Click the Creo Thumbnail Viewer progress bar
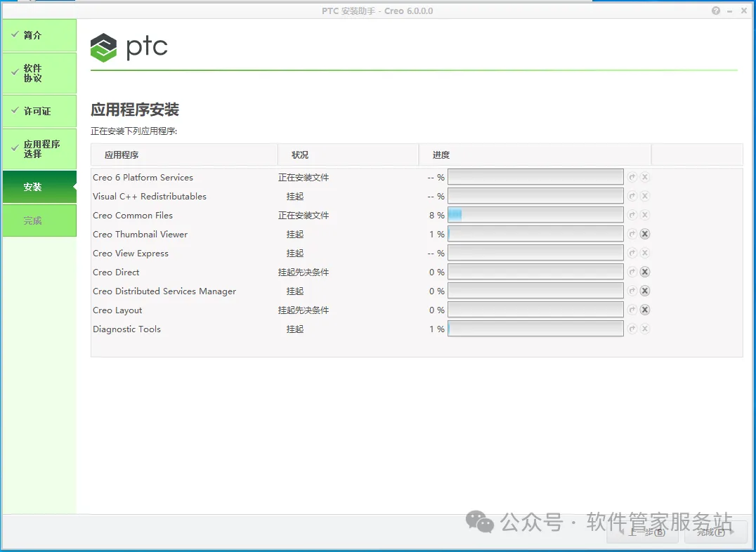This screenshot has width=756, height=552. click(x=535, y=235)
